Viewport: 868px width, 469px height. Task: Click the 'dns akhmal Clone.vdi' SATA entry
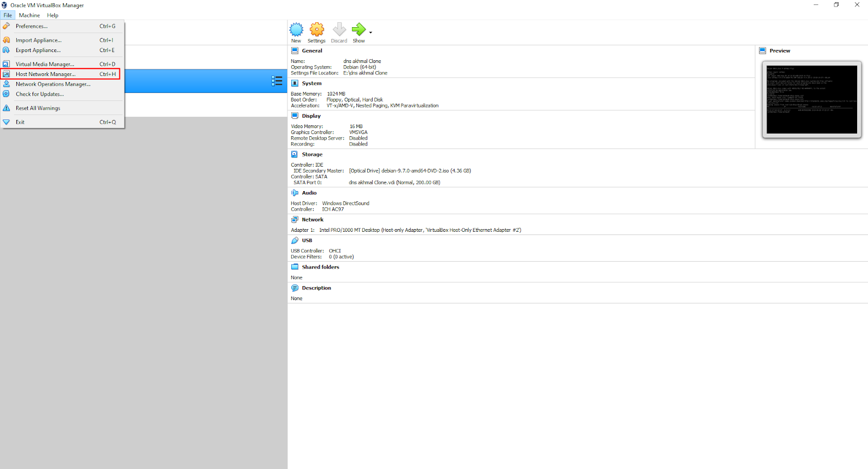click(394, 182)
